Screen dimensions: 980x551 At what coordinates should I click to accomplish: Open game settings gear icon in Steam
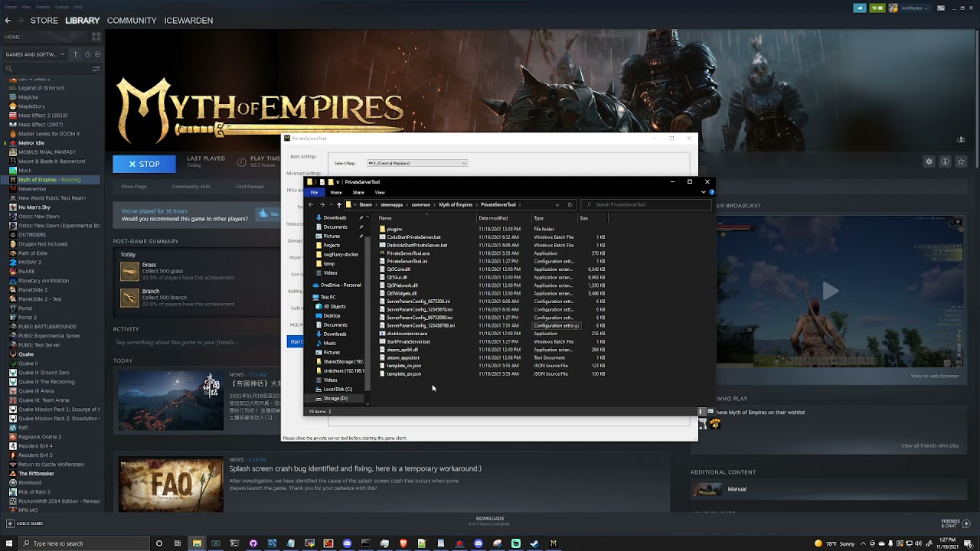929,161
